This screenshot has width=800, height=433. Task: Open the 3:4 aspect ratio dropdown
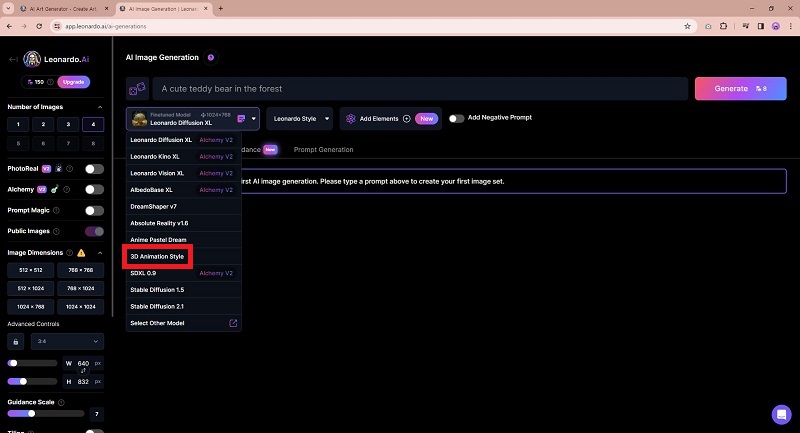pyautogui.click(x=67, y=342)
